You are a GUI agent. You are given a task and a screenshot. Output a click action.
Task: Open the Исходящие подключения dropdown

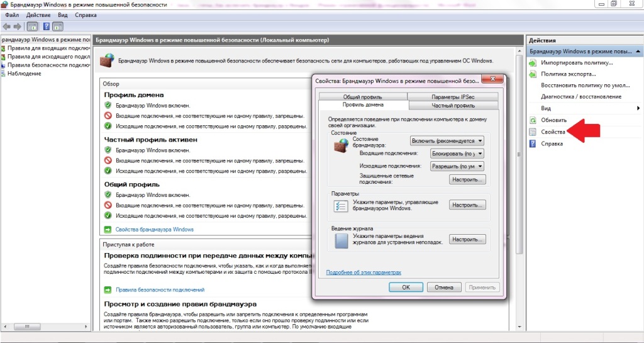click(x=457, y=166)
